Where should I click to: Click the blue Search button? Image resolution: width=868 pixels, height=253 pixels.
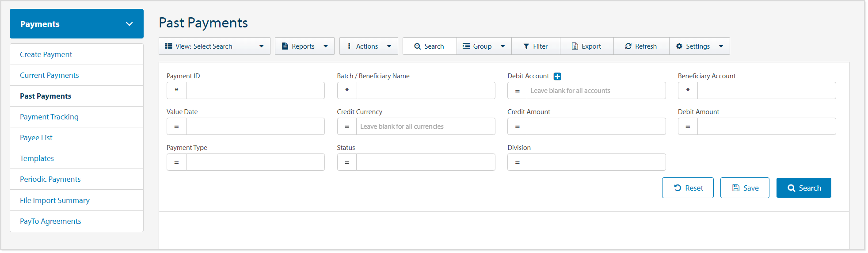pos(803,188)
